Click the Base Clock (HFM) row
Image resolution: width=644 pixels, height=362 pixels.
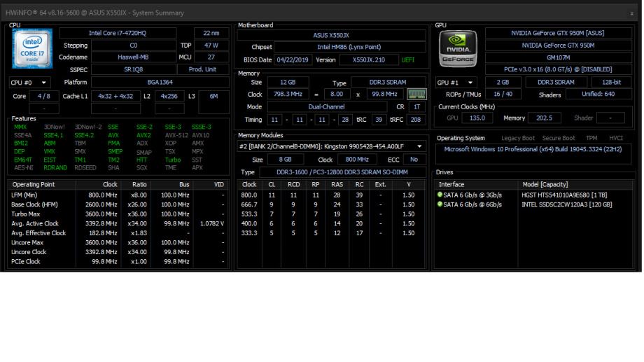point(118,204)
